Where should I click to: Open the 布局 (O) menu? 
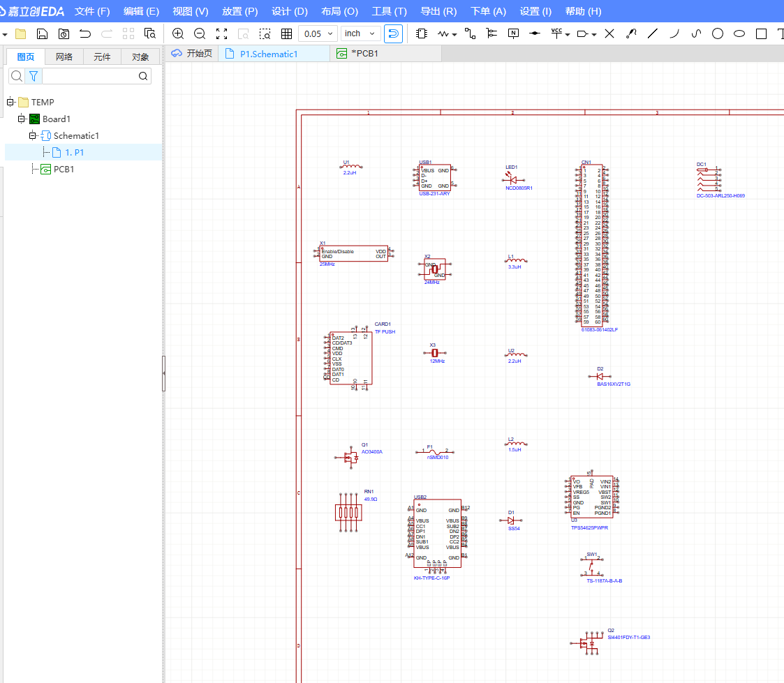[x=339, y=11]
